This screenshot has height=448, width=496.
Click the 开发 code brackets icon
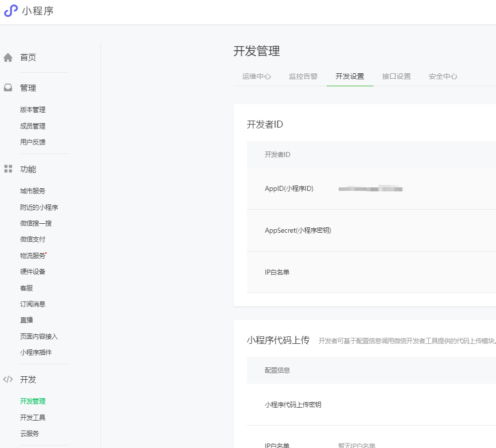[8, 379]
